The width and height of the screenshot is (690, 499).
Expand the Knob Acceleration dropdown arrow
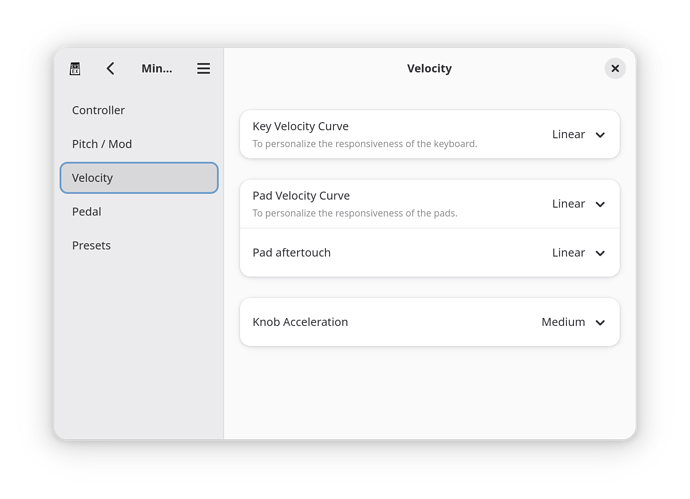click(600, 323)
